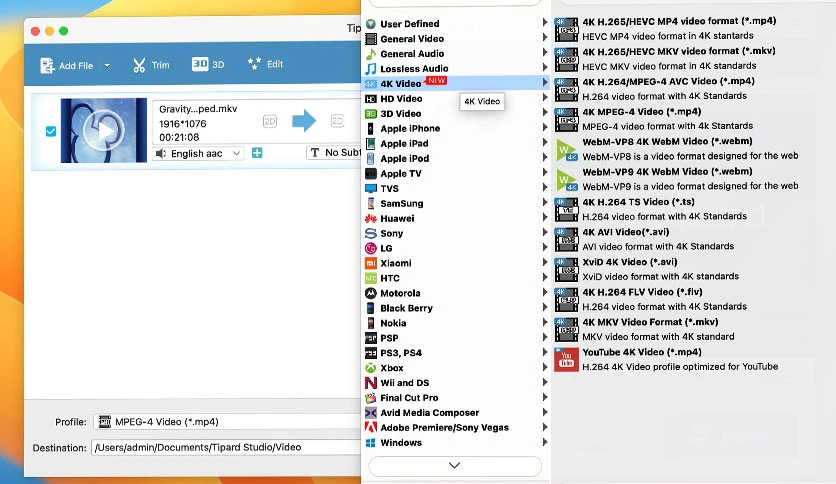Click the Huawei logo icon
Screen dimensions: 836x484
coord(371,218)
